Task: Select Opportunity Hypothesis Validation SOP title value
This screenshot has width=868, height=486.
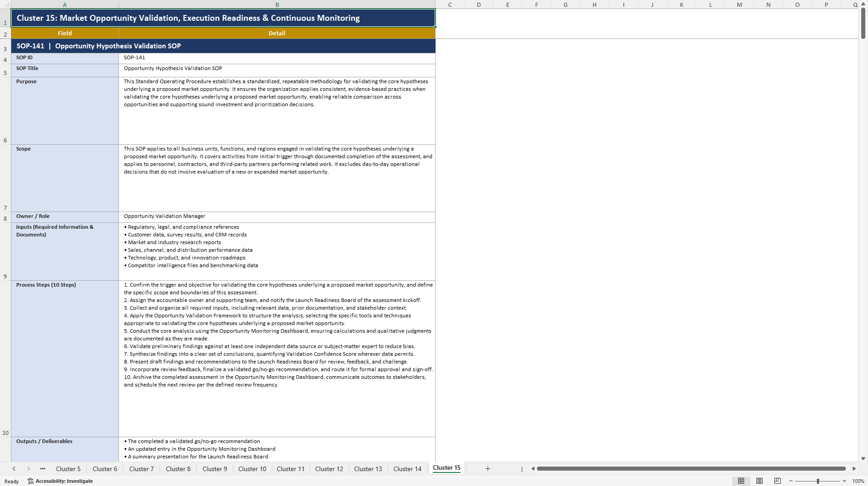Action: [x=277, y=70]
